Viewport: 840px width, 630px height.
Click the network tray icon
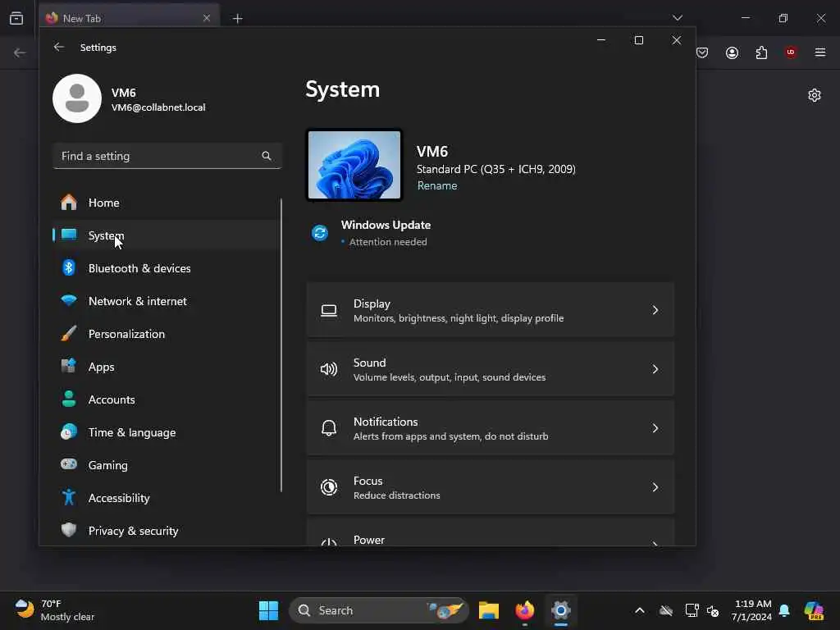pos(692,610)
